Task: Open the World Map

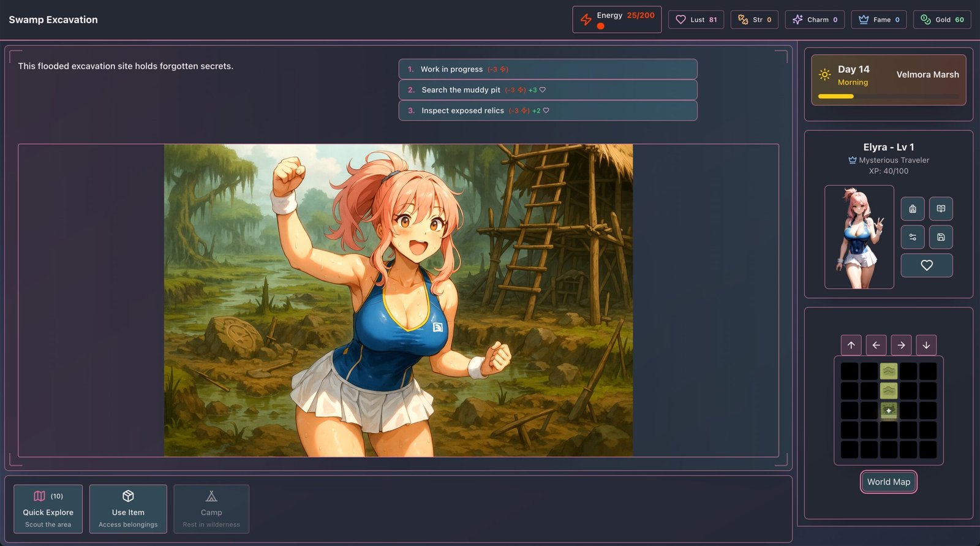Action: [x=888, y=482]
